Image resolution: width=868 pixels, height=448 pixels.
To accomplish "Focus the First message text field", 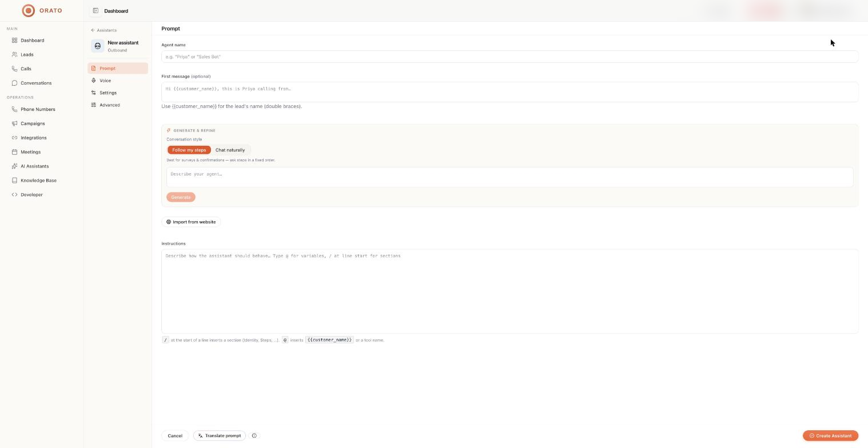I will [x=509, y=92].
